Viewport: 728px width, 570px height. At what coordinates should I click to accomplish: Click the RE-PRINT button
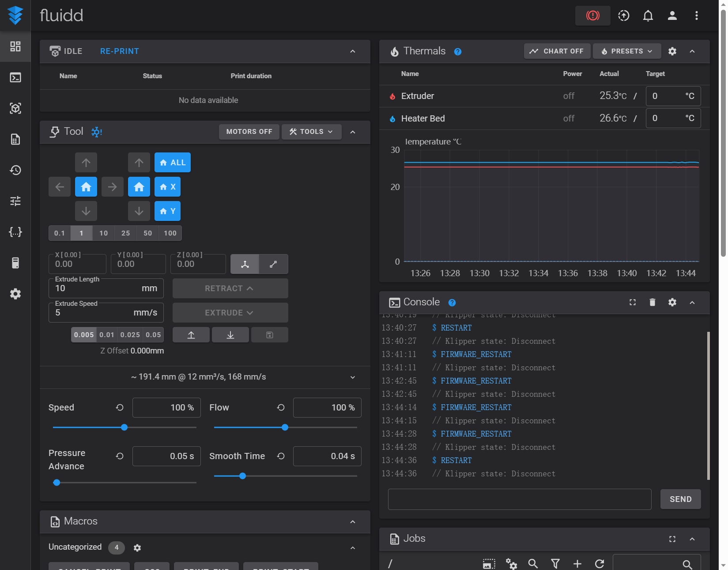119,51
